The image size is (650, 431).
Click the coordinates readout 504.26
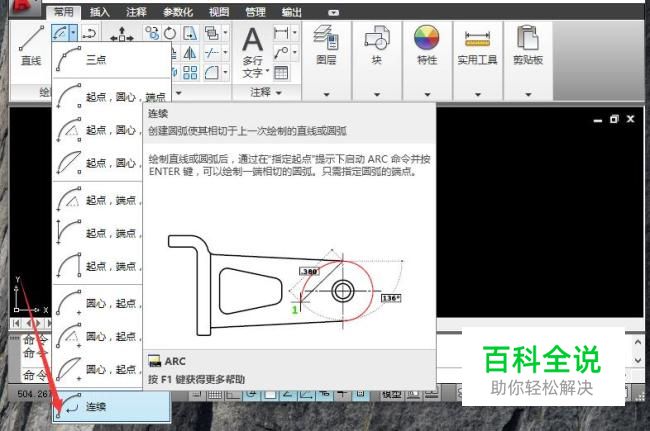[34, 394]
